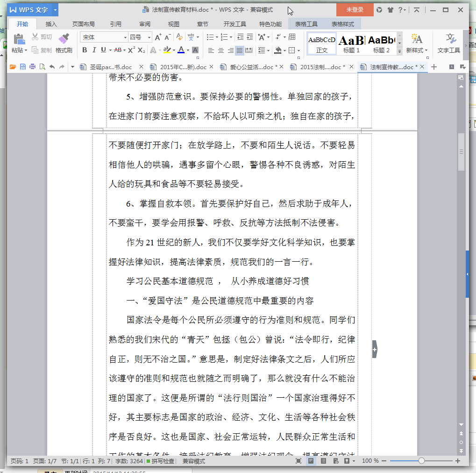Open WPS 文字 application menu dropdown arrow

(55, 10)
